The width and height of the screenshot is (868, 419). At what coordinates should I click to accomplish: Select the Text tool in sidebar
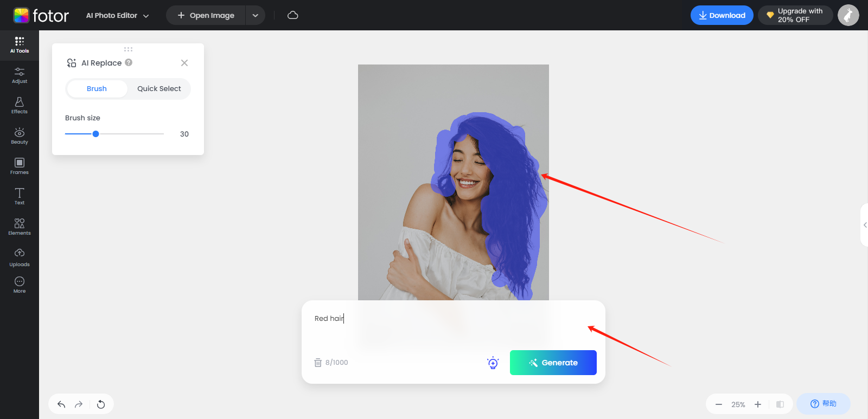tap(20, 196)
